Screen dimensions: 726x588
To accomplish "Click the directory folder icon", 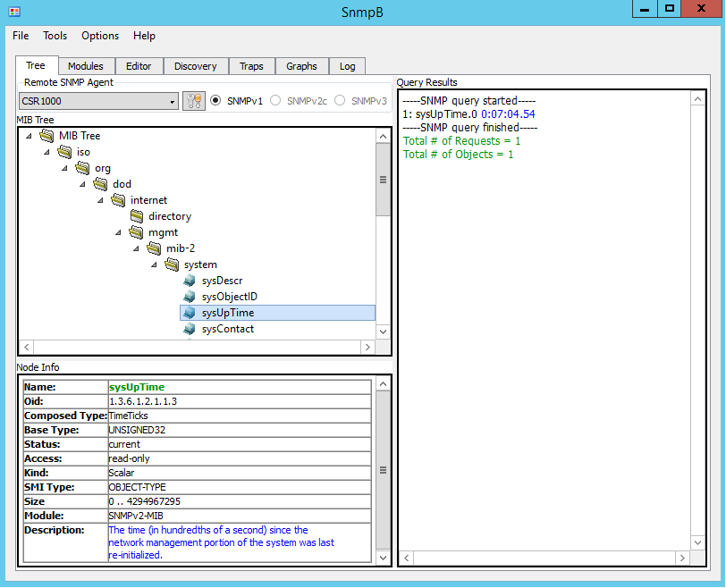I will point(135,215).
